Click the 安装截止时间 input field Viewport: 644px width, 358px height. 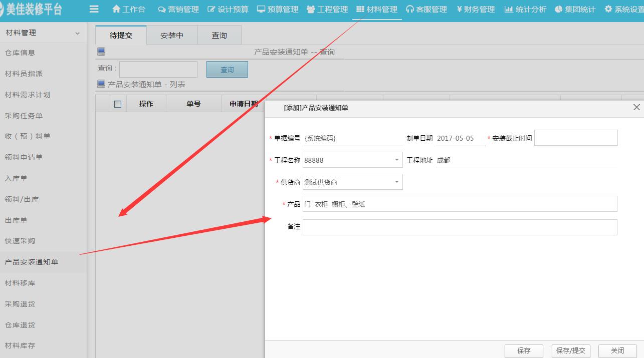576,138
